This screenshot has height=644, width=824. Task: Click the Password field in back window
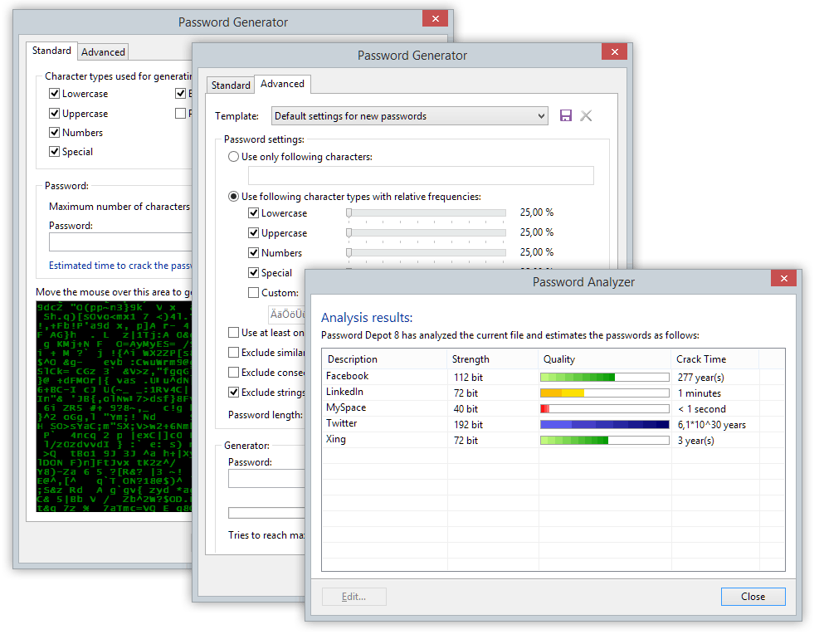[120, 242]
